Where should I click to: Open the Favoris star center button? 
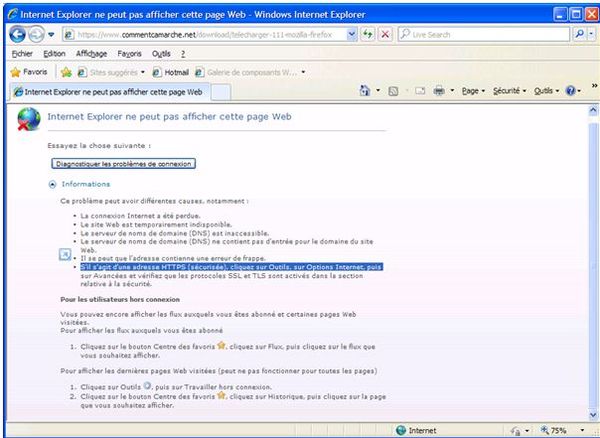29,72
